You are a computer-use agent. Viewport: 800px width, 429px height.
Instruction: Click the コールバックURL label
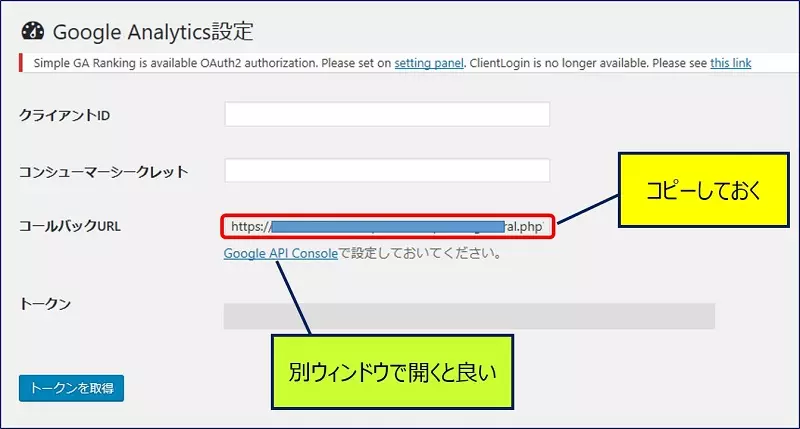pyautogui.click(x=70, y=226)
